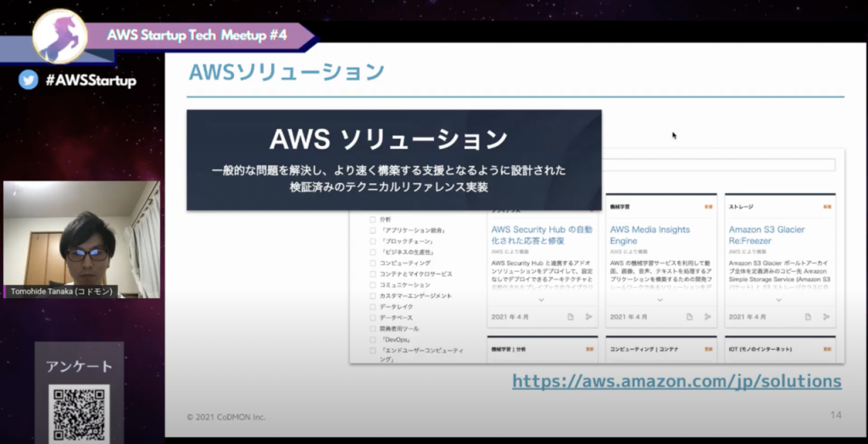The height and width of the screenshot is (444, 868).
Task: Click the Tomohide Tanaka (コドモン) name label
Action: (62, 291)
